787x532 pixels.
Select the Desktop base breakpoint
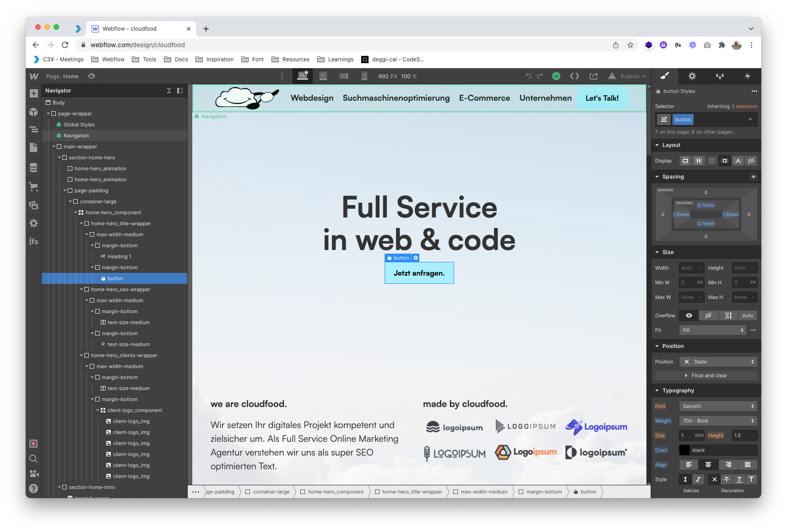(x=303, y=76)
